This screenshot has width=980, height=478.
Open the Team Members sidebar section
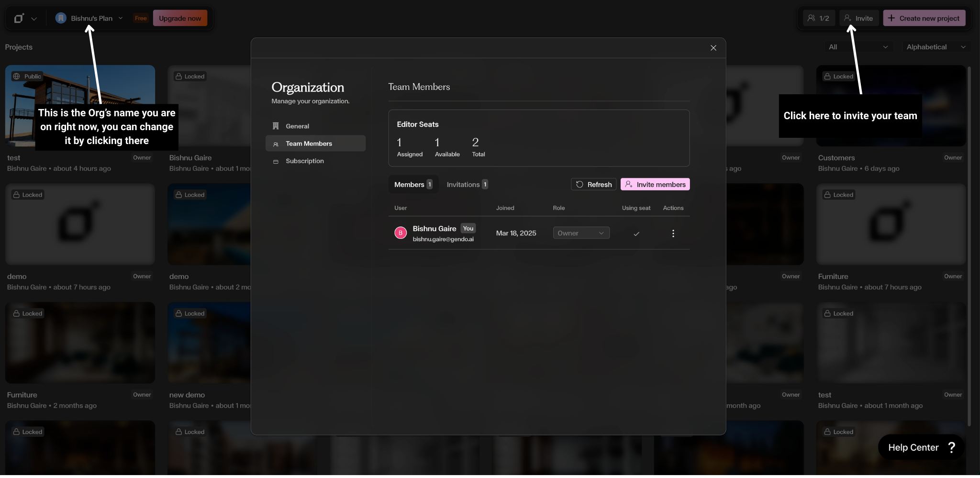click(x=309, y=143)
